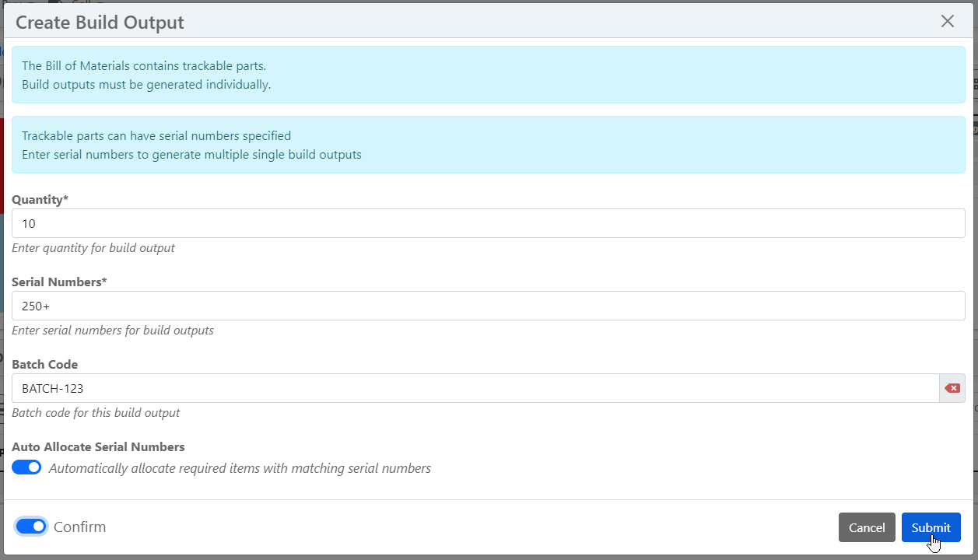Select help text "Enter serial numbers for build outputs"
This screenshot has height=560, width=978.
[x=113, y=331]
